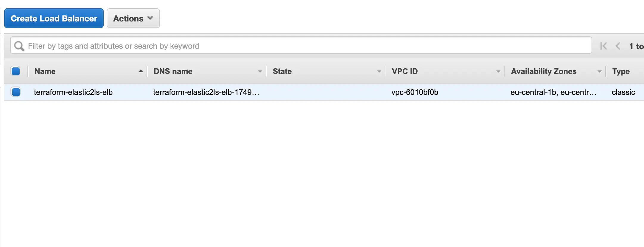
Task: Open the State column filter dropdown
Action: [379, 71]
